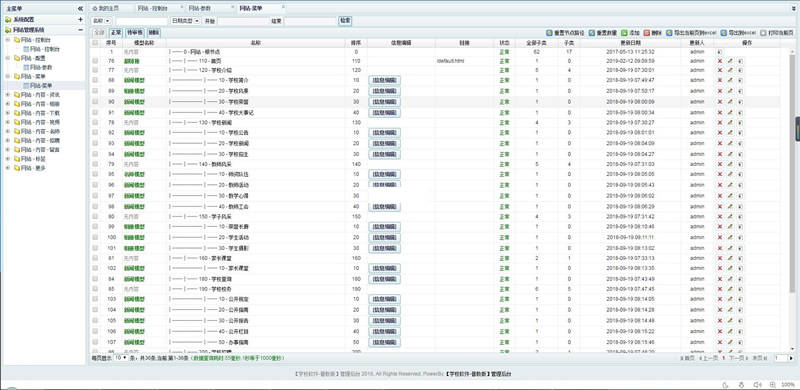Click the green add (添加) toolbar icon

[x=624, y=33]
